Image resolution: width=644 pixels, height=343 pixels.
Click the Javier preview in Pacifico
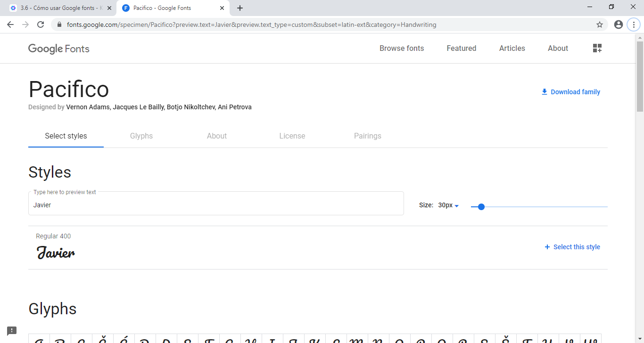point(56,253)
